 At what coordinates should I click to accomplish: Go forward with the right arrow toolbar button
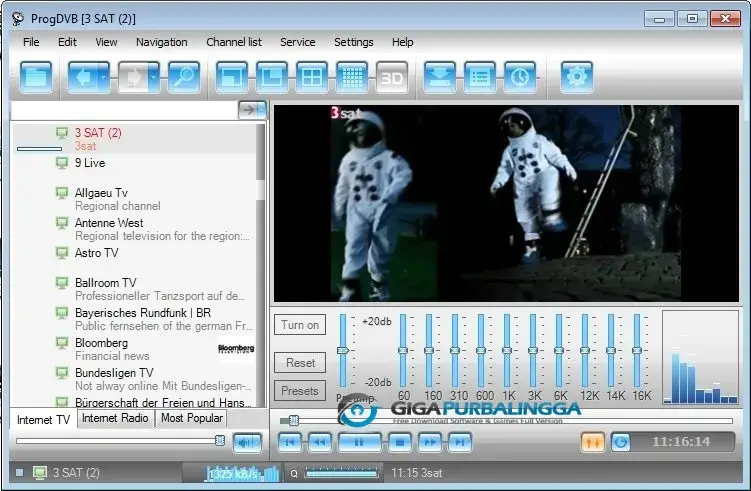click(133, 77)
